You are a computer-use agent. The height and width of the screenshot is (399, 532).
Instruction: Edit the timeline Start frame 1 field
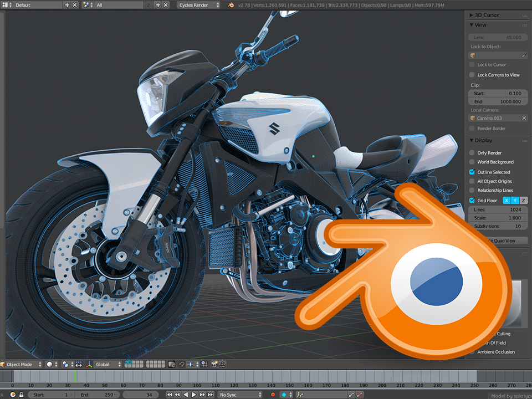[x=52, y=395]
